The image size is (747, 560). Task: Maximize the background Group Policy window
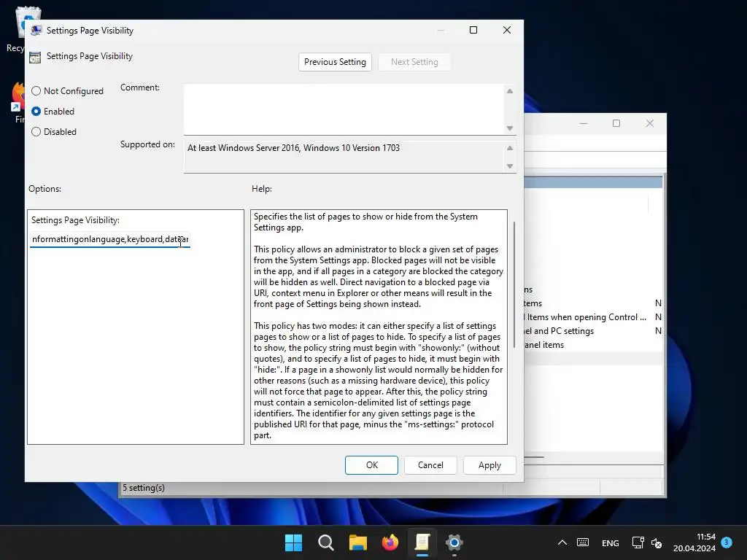pos(616,123)
